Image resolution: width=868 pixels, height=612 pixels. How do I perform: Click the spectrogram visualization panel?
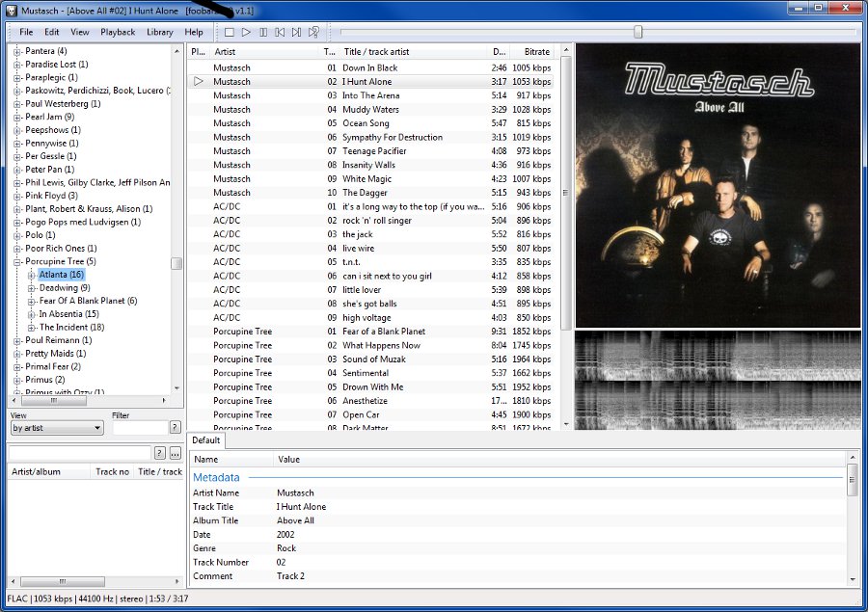point(719,381)
